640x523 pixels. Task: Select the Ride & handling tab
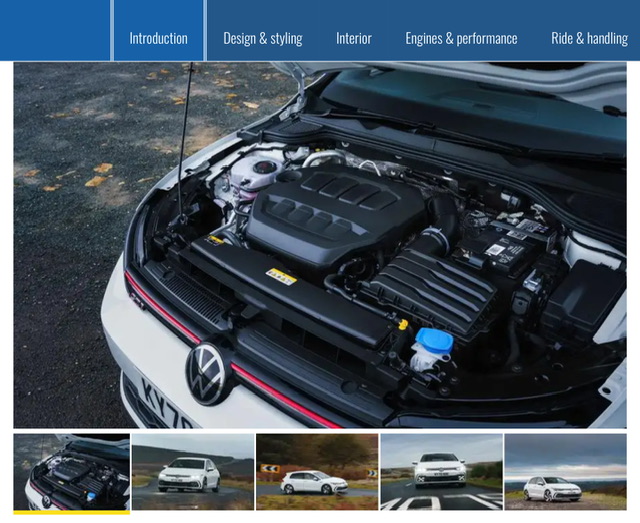click(x=589, y=38)
